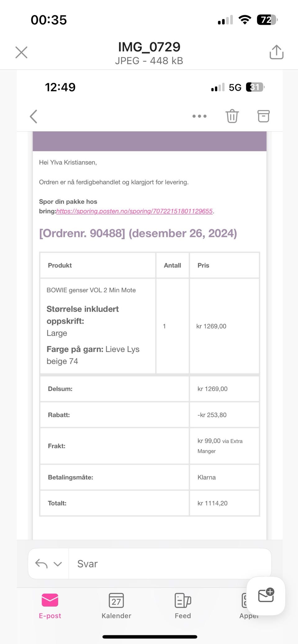Expand the reply options chevron
The height and width of the screenshot is (644, 298).
(x=58, y=564)
